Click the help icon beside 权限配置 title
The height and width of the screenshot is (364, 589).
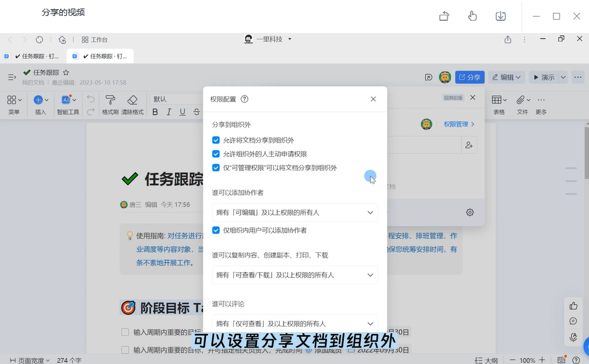coord(244,99)
